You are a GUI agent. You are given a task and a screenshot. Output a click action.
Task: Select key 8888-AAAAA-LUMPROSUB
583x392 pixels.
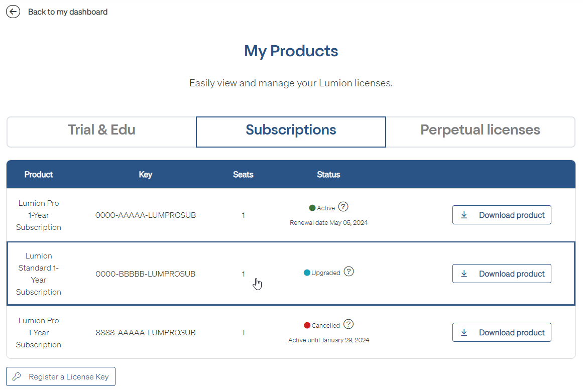pyautogui.click(x=146, y=332)
